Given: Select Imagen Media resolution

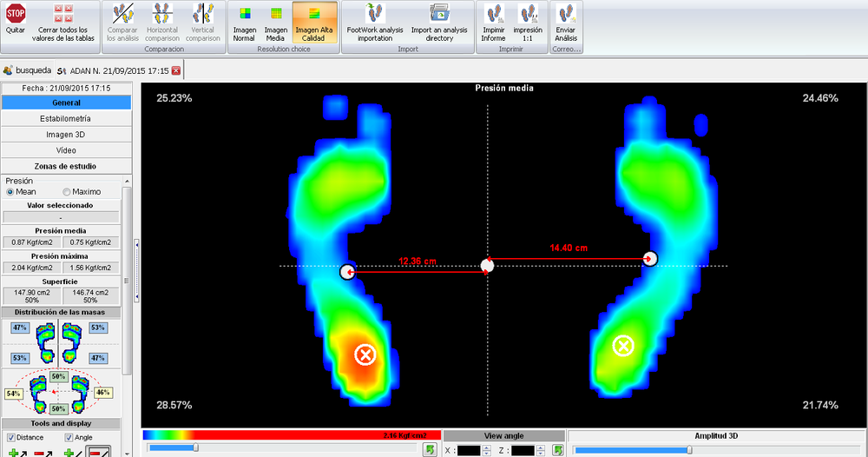Looking at the screenshot, I should (x=276, y=21).
